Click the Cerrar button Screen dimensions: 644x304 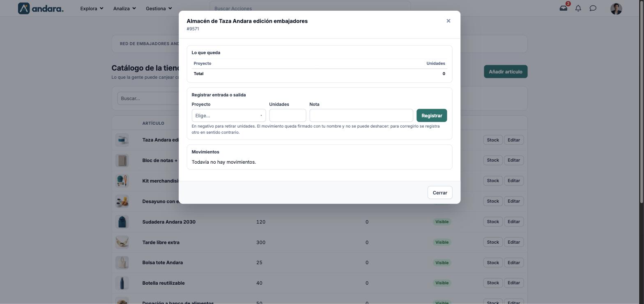click(440, 193)
